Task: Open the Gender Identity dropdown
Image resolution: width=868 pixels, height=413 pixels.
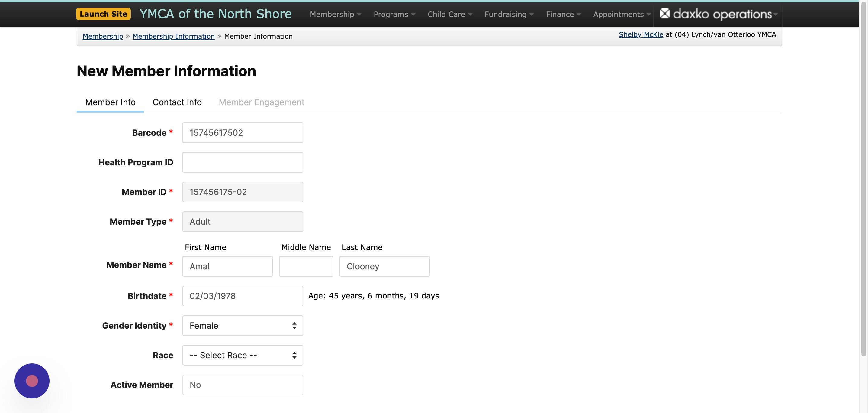Action: pos(243,326)
